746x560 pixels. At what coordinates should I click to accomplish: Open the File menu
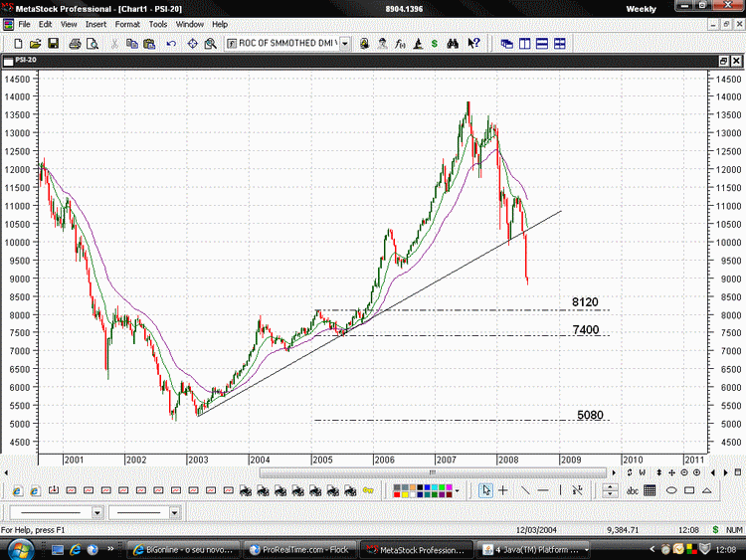(24, 24)
